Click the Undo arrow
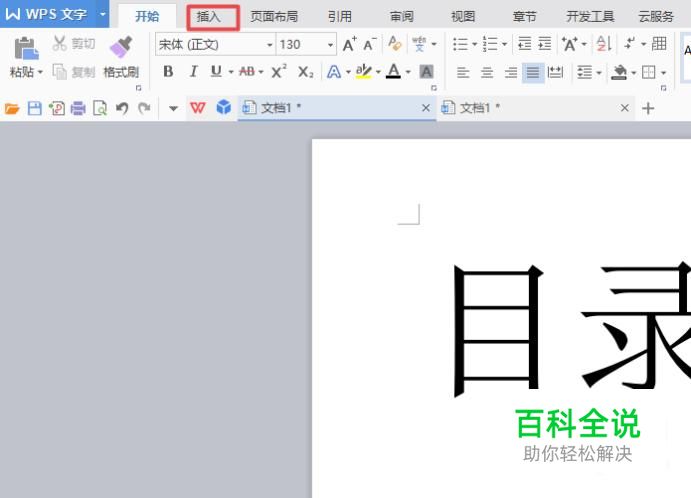691x498 pixels. click(x=122, y=108)
